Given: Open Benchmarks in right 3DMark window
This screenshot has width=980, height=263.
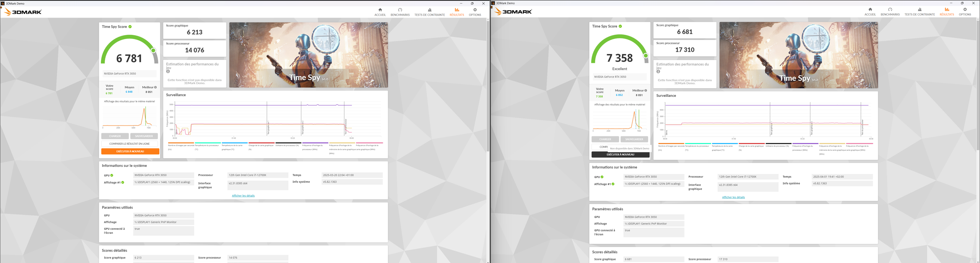Looking at the screenshot, I should (890, 11).
